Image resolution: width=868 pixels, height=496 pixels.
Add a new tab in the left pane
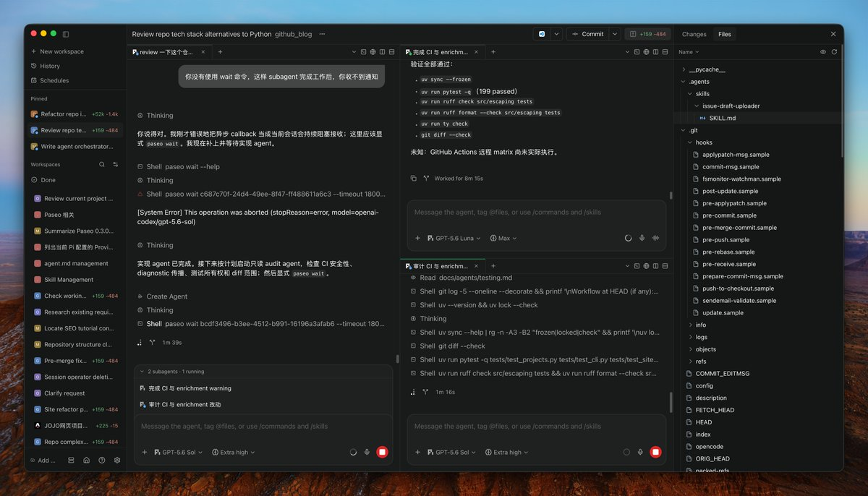tap(221, 52)
